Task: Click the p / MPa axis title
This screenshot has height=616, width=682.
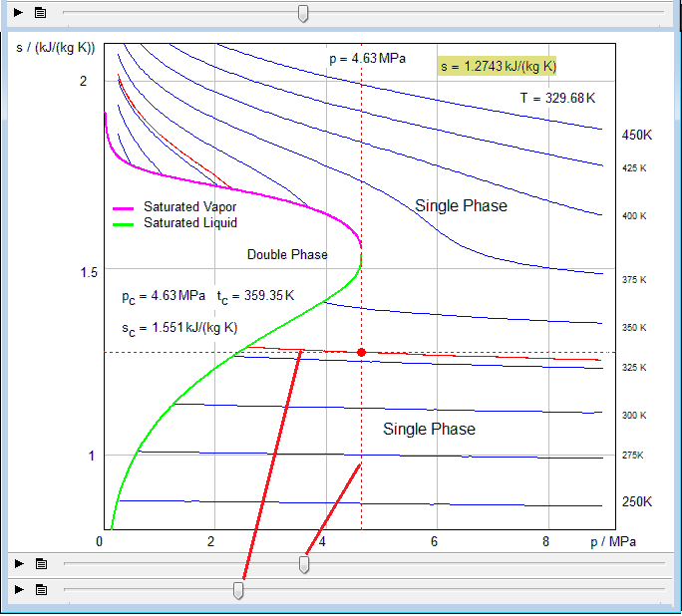Action: click(x=613, y=541)
